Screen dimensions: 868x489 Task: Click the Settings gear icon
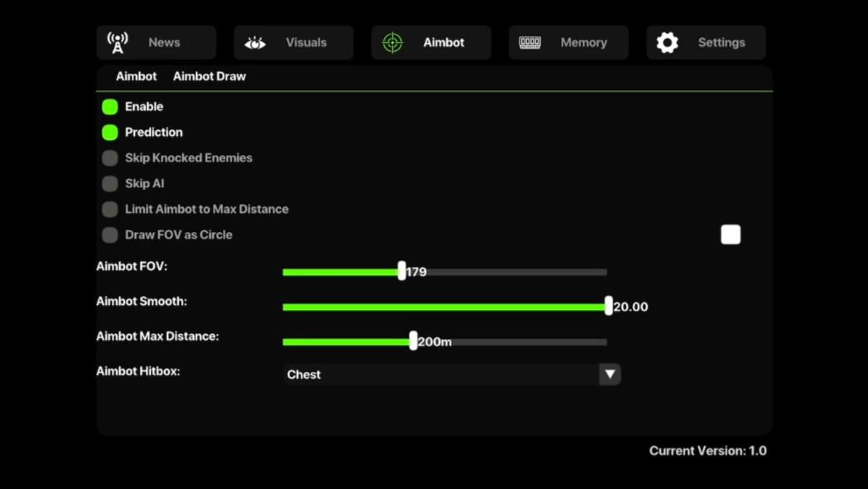coord(667,42)
